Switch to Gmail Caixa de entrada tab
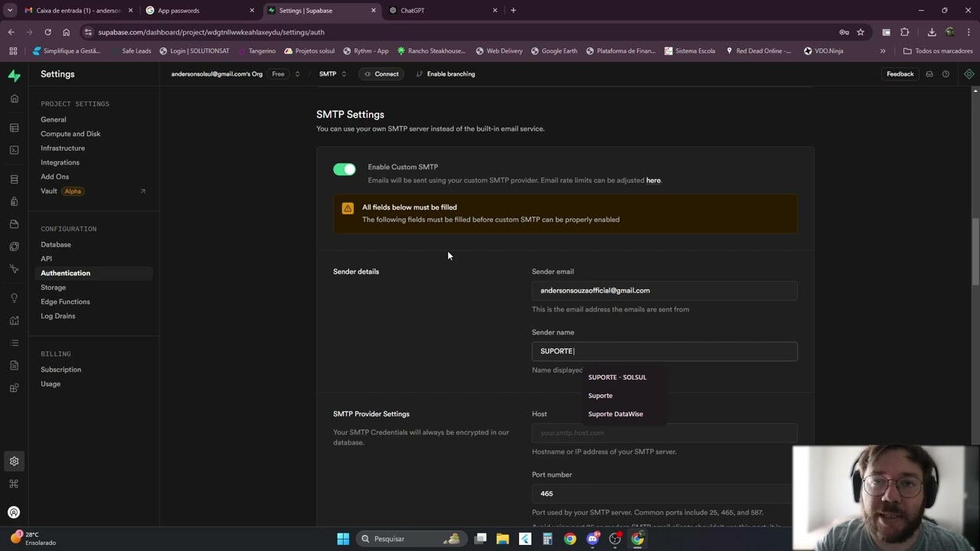The width and height of the screenshot is (980, 551). (x=79, y=11)
